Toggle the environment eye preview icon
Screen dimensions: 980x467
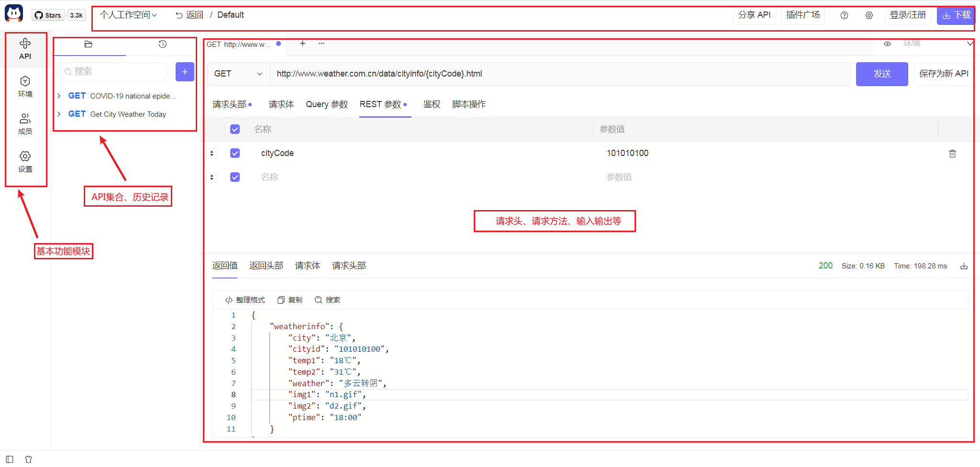click(x=887, y=44)
